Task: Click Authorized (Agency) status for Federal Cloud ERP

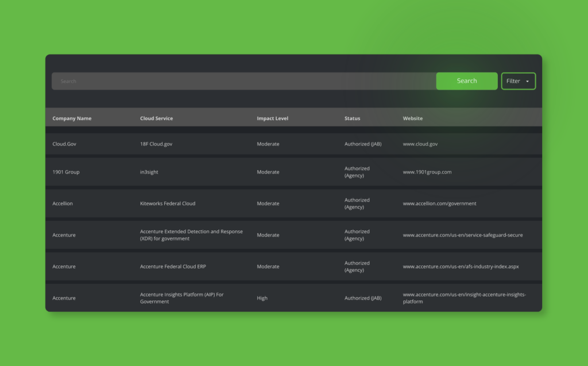Action: click(357, 267)
